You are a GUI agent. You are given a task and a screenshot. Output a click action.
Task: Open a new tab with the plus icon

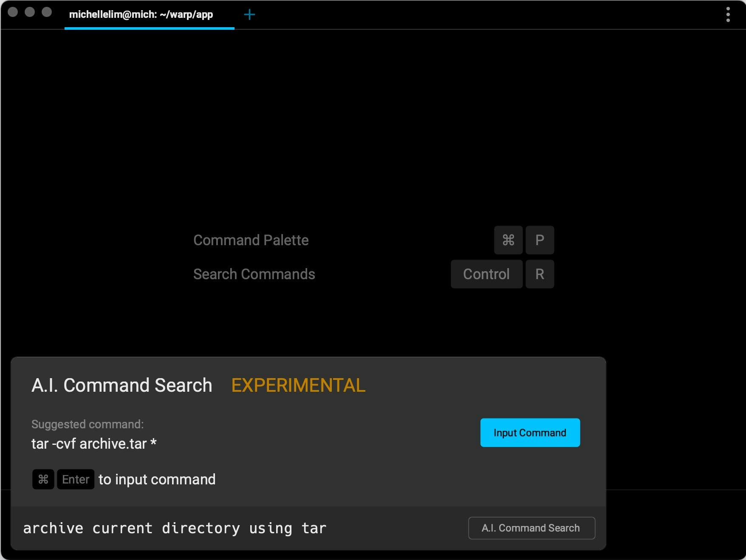pyautogui.click(x=249, y=15)
